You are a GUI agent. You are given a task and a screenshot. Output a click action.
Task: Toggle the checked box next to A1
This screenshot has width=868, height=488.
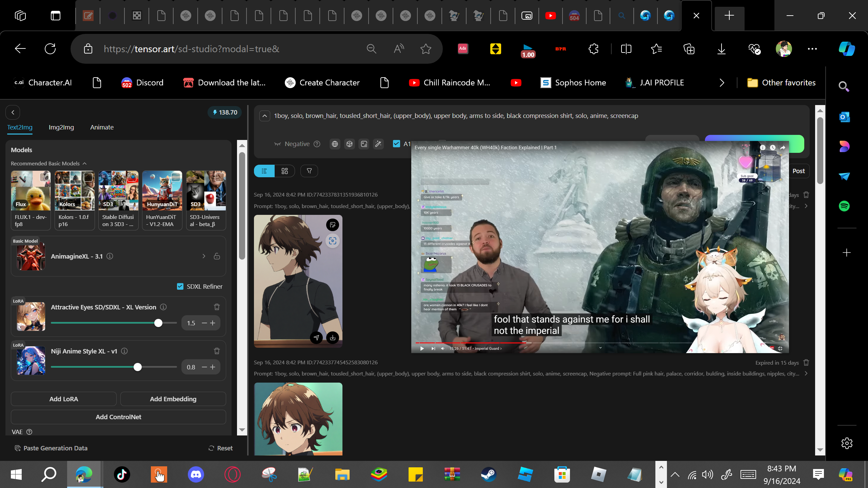click(x=396, y=144)
